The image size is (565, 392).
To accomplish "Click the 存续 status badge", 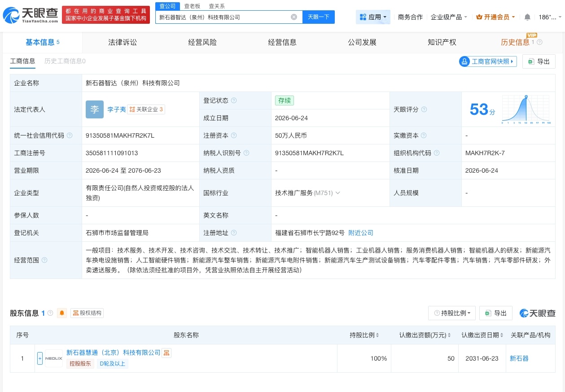I will 285,100.
